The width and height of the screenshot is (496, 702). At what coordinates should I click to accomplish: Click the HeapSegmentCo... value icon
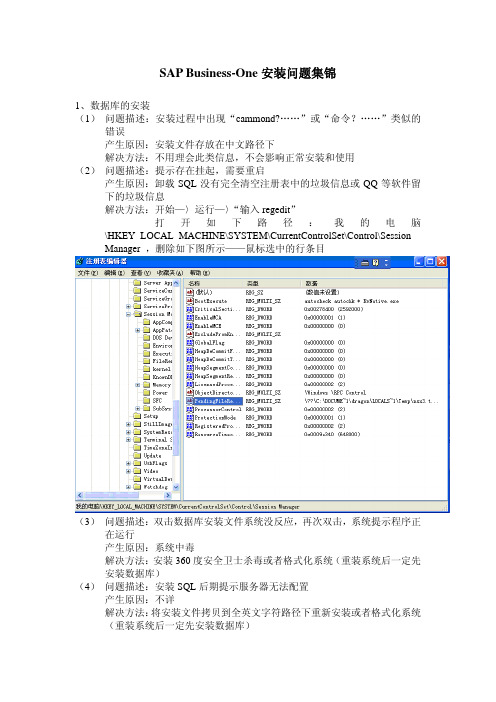(x=190, y=368)
